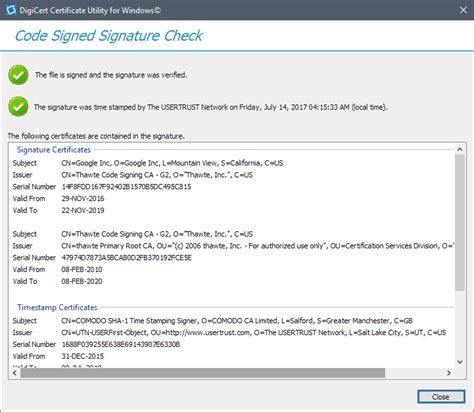The width and height of the screenshot is (474, 412).
Task: Click the Code Signed Signature Check heading
Action: coord(109,36)
